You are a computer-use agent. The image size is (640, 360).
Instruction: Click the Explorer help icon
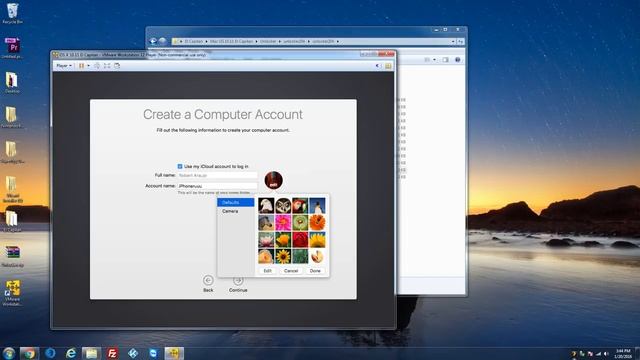(458, 60)
